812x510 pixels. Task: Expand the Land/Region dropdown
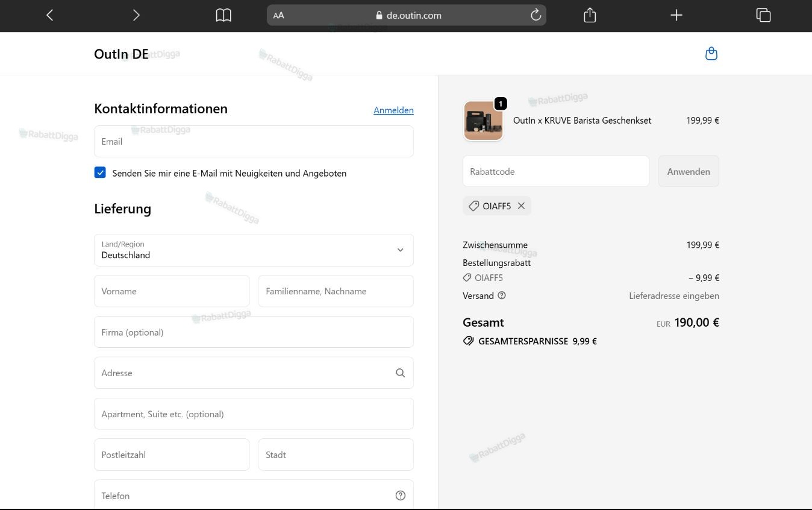[254, 250]
